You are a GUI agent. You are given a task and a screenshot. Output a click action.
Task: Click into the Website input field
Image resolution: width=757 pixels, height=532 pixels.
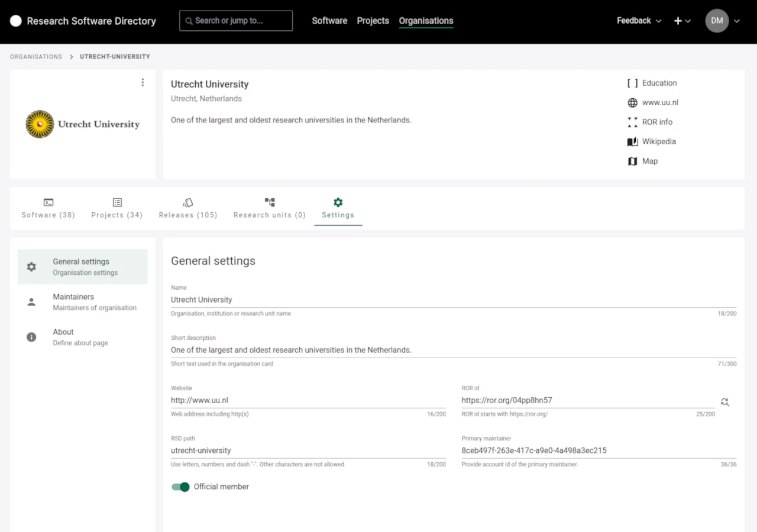[308, 401]
